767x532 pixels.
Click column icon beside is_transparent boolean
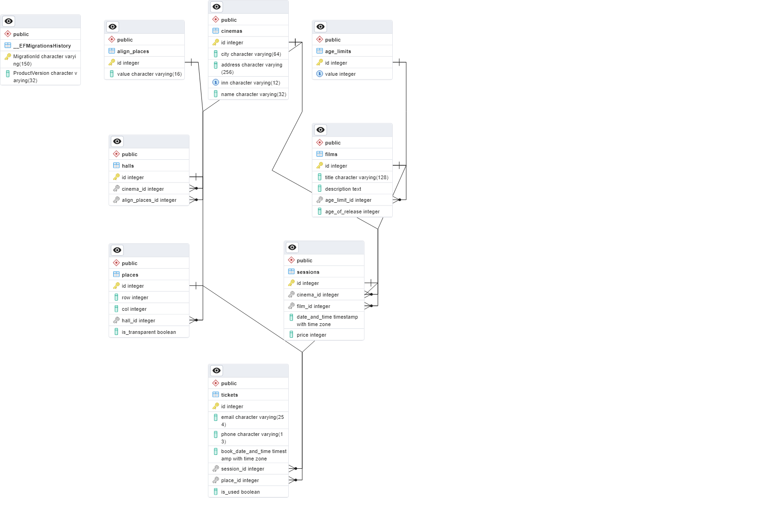(x=116, y=332)
